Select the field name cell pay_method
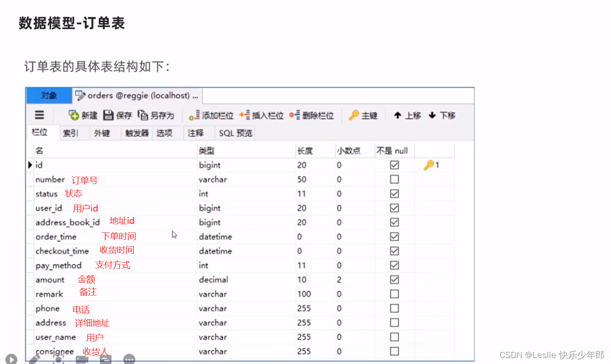This screenshot has height=364, width=611. tap(115, 265)
